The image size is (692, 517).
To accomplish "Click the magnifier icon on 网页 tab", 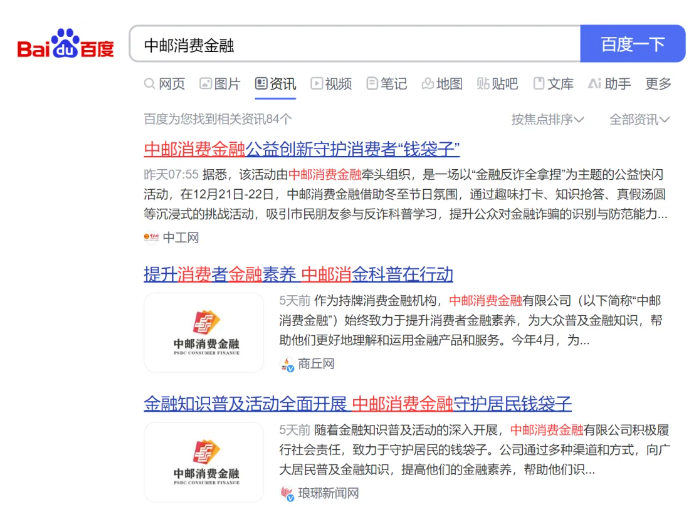I will 150,83.
